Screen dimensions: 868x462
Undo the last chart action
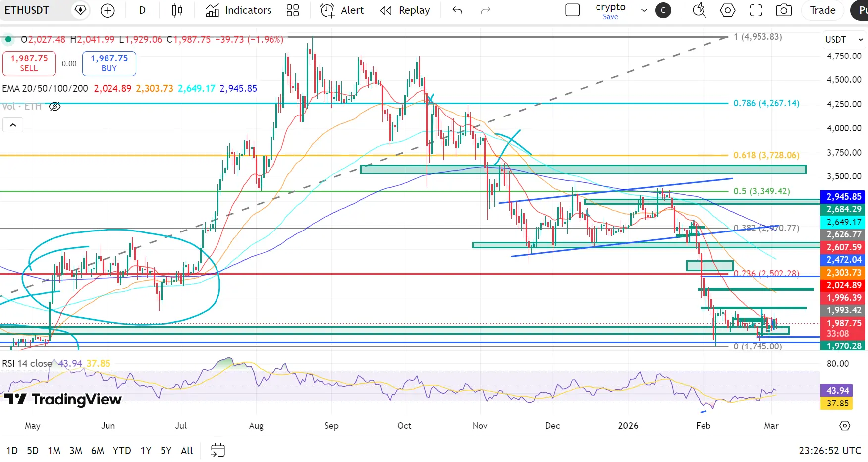click(457, 10)
